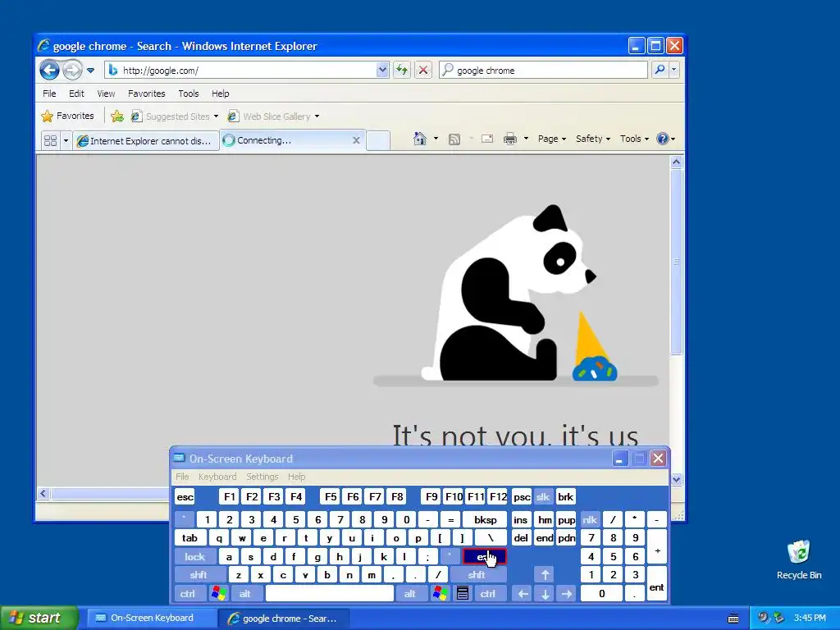
Task: Click the Home icon in command bar
Action: tap(420, 139)
